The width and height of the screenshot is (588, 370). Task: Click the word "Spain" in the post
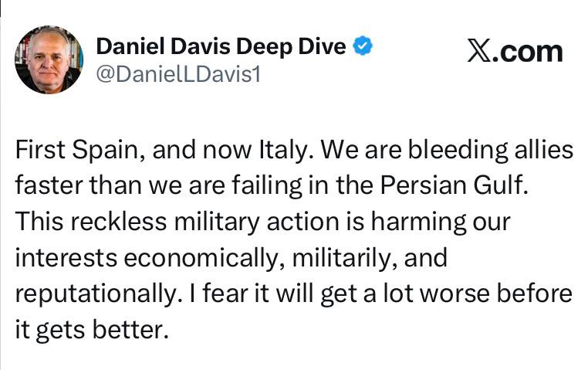point(104,150)
